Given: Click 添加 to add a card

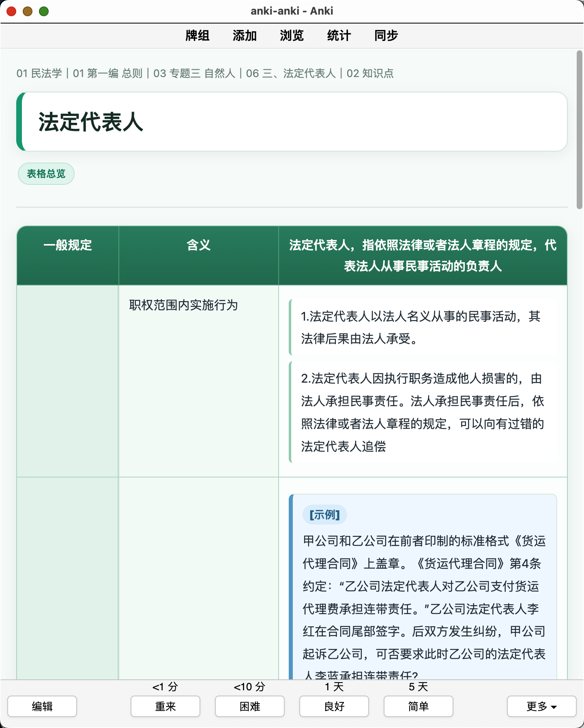Looking at the screenshot, I should (245, 36).
